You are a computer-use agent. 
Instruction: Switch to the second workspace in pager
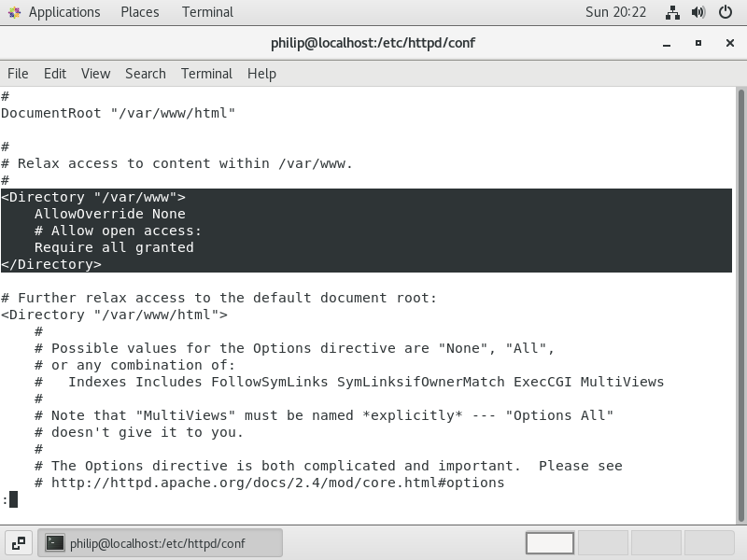point(603,543)
